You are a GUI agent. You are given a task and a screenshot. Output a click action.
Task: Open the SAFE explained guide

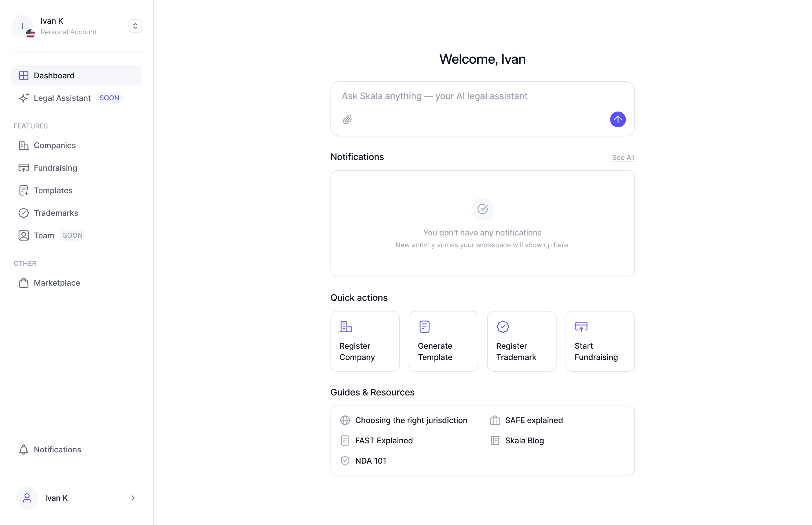(534, 420)
